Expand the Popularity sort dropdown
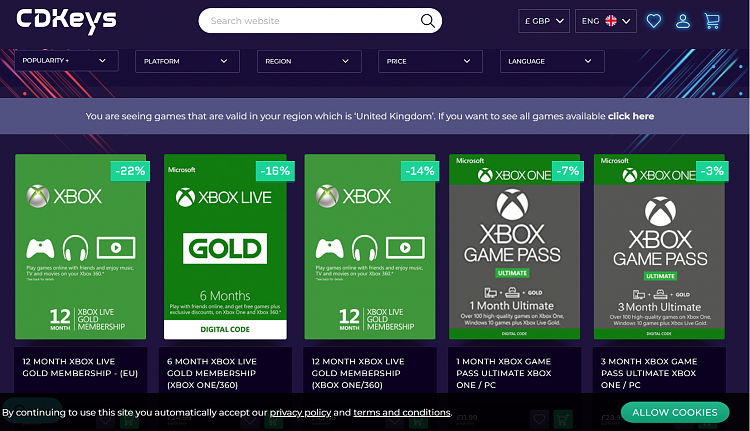The width and height of the screenshot is (750, 431). (x=66, y=61)
